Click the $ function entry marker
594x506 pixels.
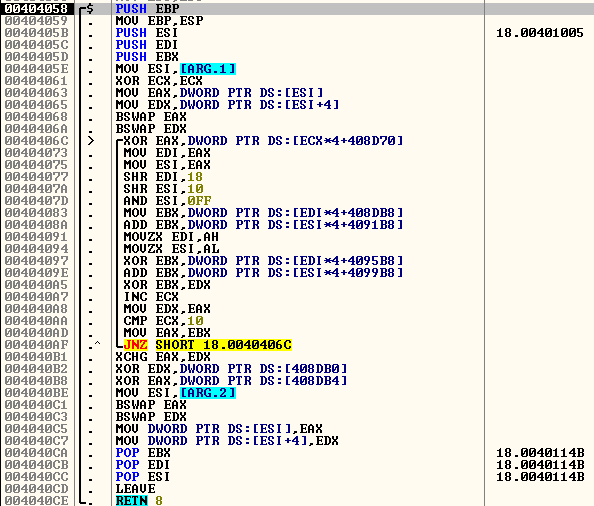[x=90, y=8]
